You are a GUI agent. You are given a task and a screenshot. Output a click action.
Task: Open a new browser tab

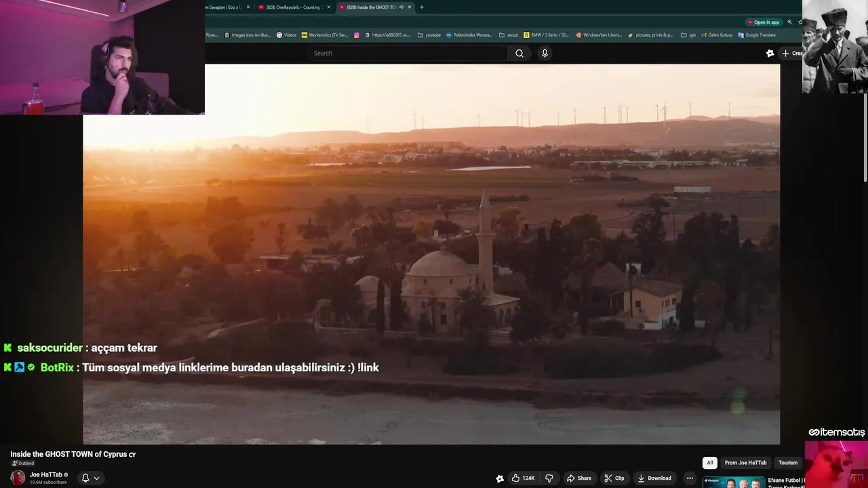[x=422, y=7]
